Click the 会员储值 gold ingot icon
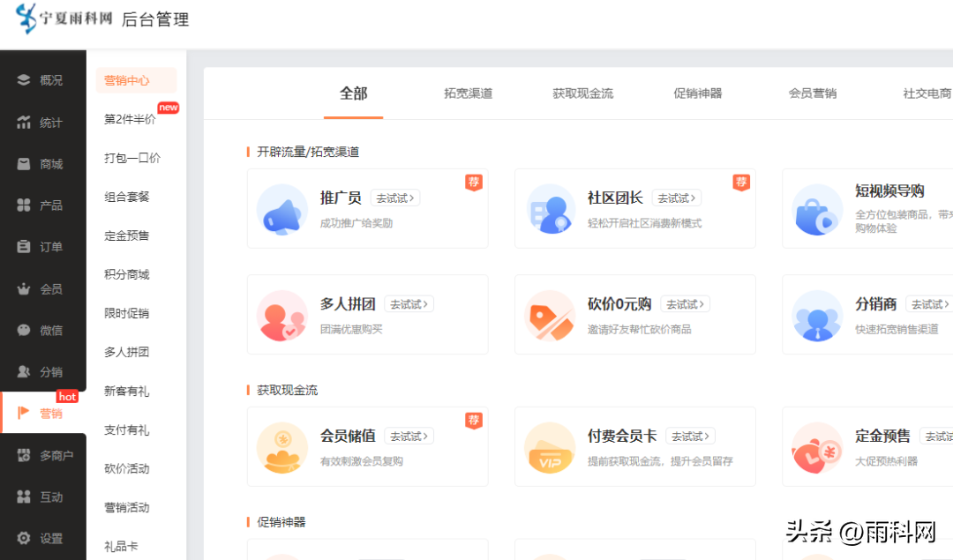 282,448
